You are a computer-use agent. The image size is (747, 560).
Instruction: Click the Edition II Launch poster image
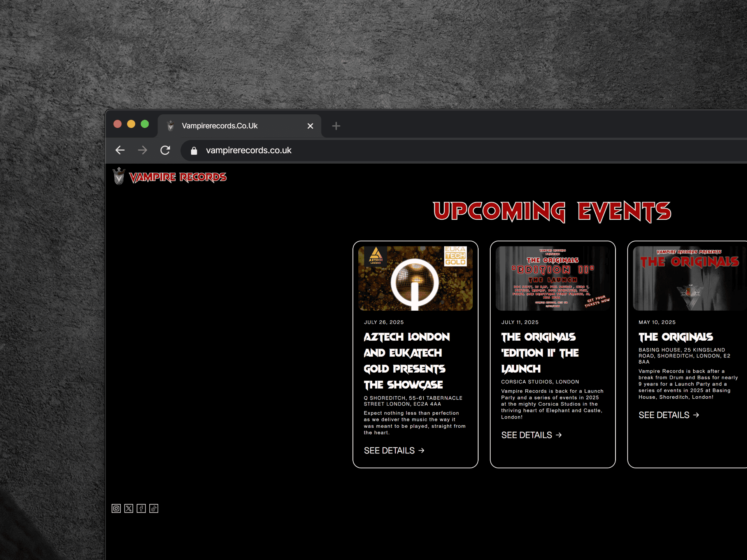point(552,278)
